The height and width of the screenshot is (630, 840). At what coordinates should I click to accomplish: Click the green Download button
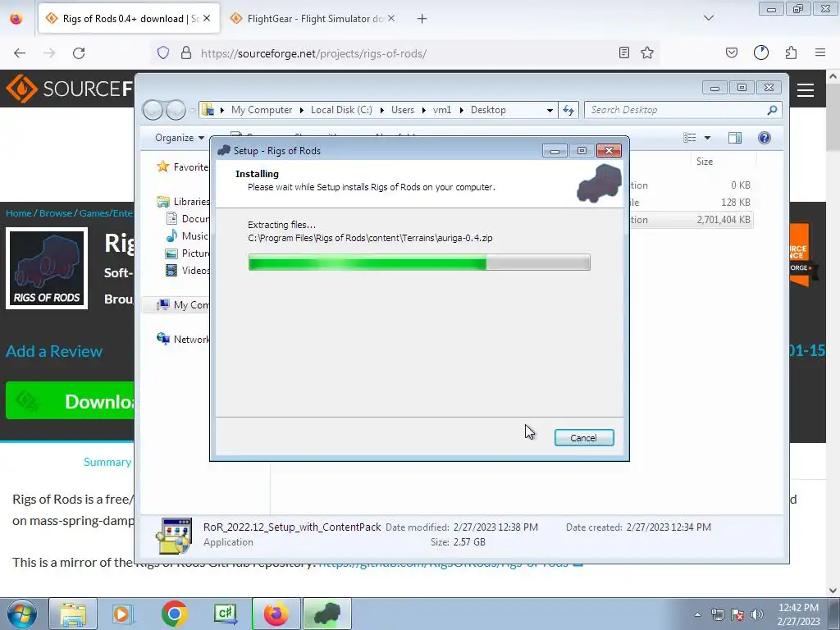[70, 400]
